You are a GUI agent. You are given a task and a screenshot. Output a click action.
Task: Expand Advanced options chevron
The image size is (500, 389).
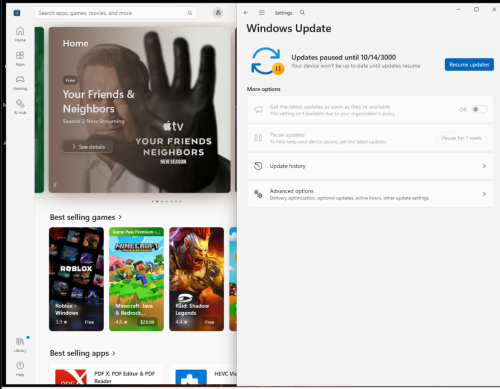click(x=484, y=194)
